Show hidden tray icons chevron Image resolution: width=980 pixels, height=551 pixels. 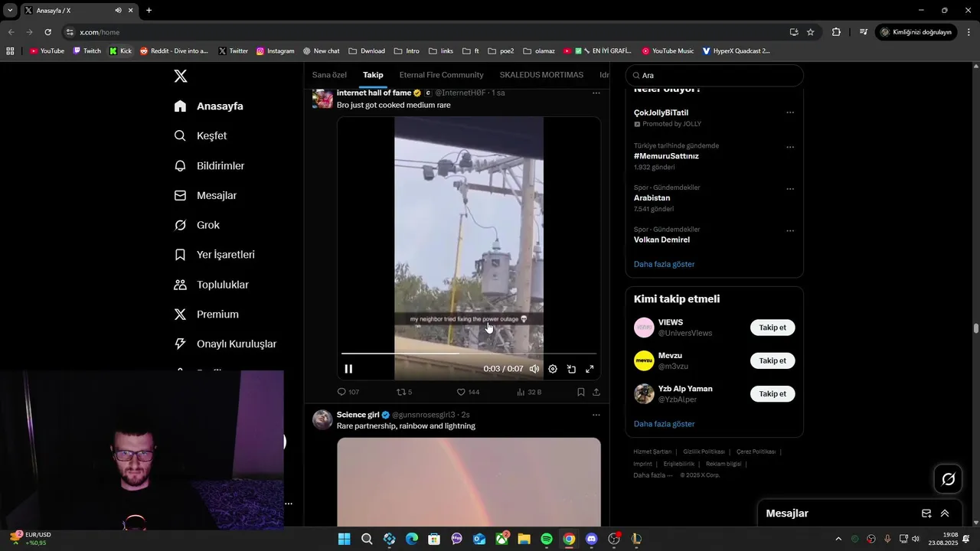(838, 539)
